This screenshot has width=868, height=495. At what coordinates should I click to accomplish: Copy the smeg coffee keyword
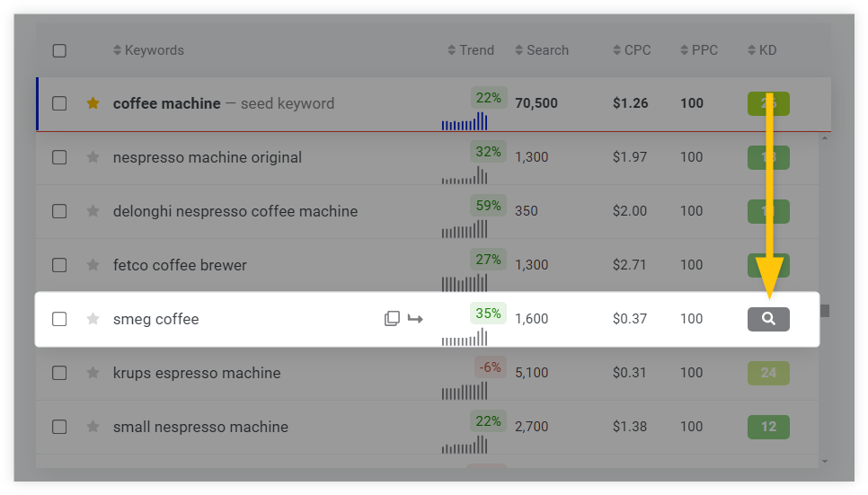[x=392, y=318]
